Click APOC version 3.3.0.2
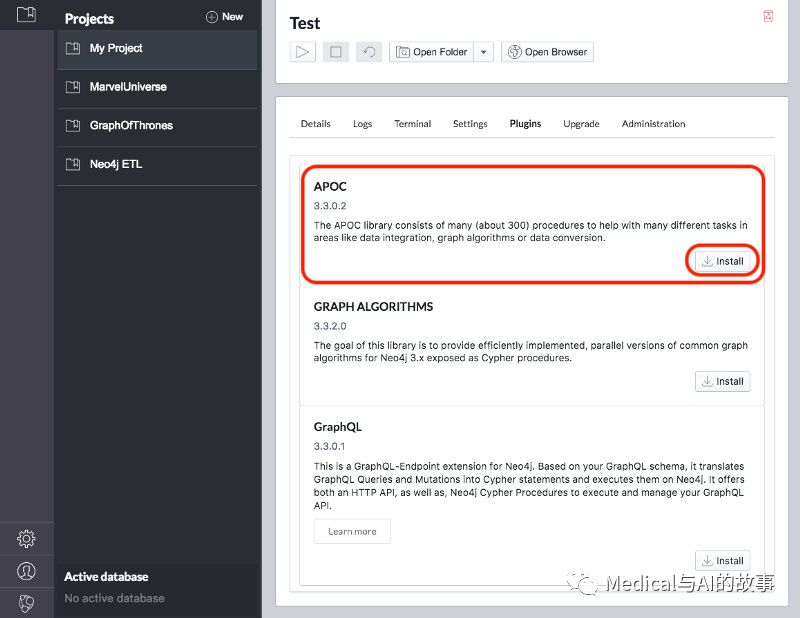The image size is (800, 618). 330,206
